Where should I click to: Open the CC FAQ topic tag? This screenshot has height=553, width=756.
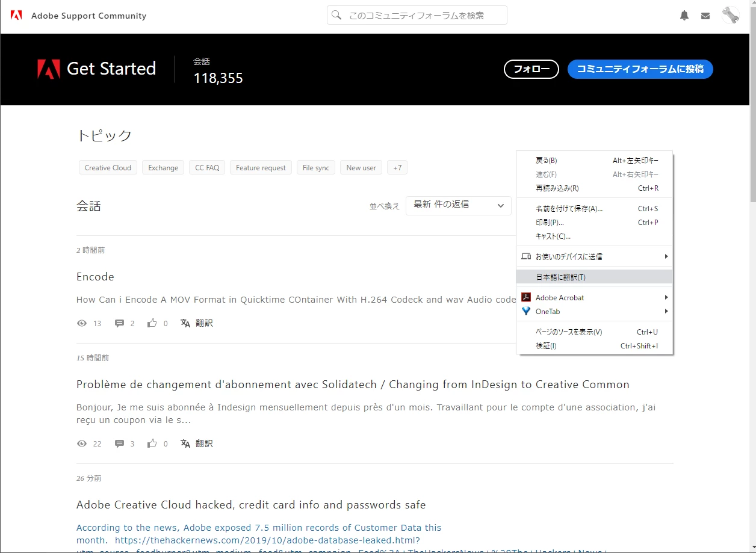pyautogui.click(x=207, y=168)
